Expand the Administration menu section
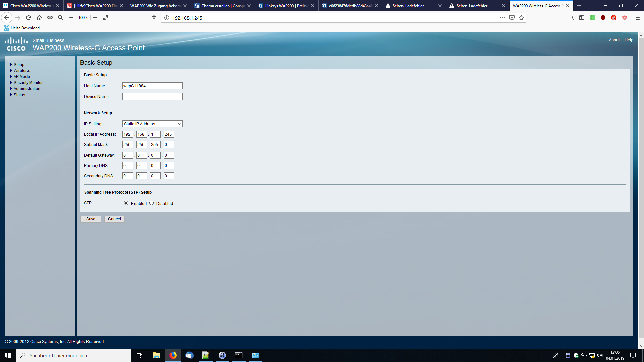This screenshot has height=362, width=644. pos(27,89)
